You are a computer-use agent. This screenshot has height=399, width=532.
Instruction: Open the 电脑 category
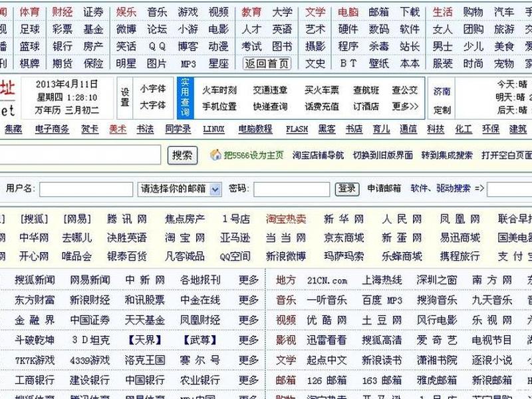point(348,12)
